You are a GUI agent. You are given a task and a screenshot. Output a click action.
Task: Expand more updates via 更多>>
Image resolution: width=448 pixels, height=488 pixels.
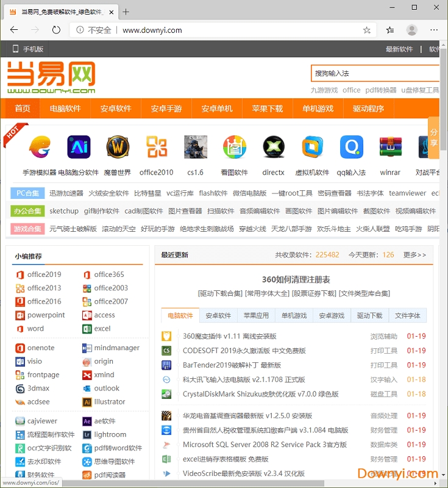coord(414,255)
